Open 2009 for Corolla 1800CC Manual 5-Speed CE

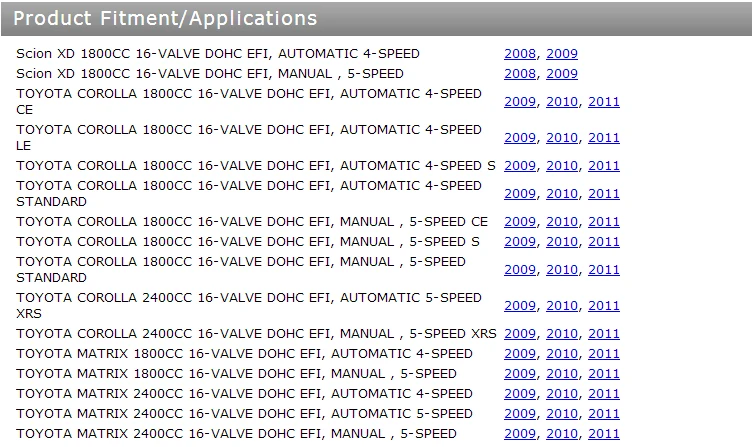coord(520,222)
